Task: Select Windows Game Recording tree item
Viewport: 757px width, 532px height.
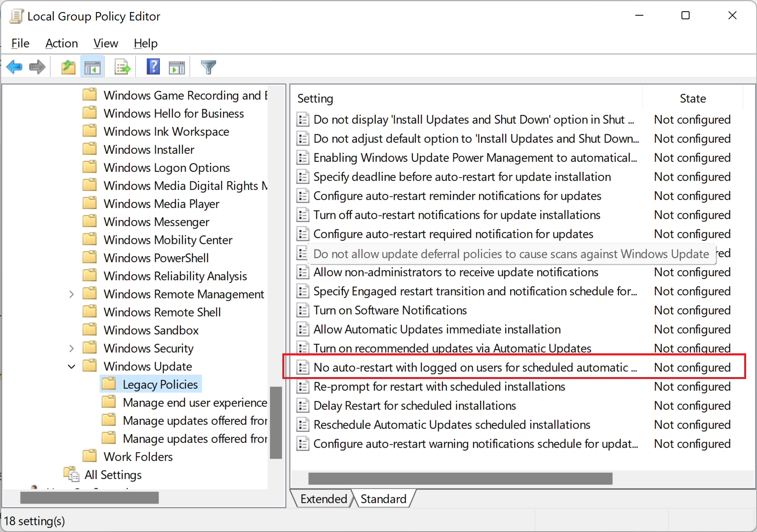Action: [185, 96]
